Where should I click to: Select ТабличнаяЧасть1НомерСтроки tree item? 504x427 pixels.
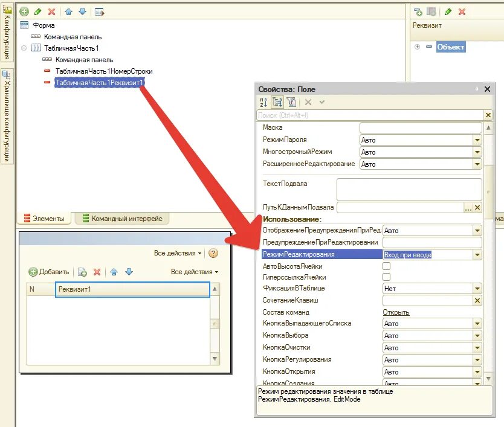click(x=104, y=71)
